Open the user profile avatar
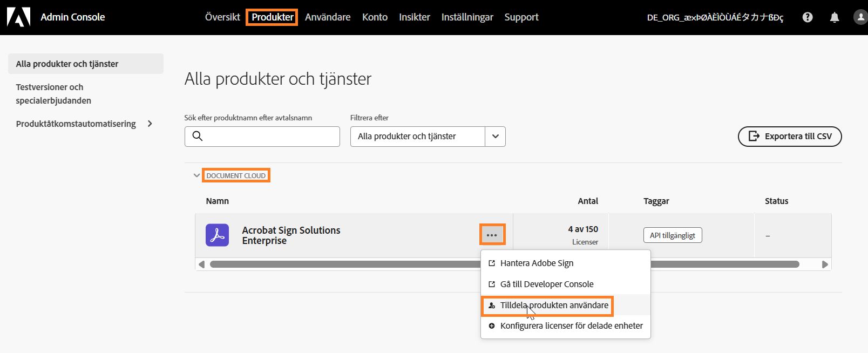The image size is (868, 353). [x=860, y=17]
